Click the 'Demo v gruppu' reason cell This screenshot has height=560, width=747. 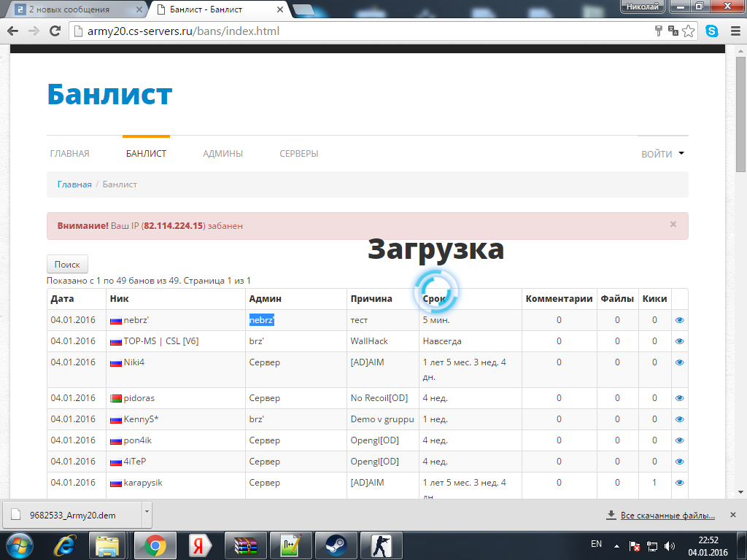click(382, 419)
